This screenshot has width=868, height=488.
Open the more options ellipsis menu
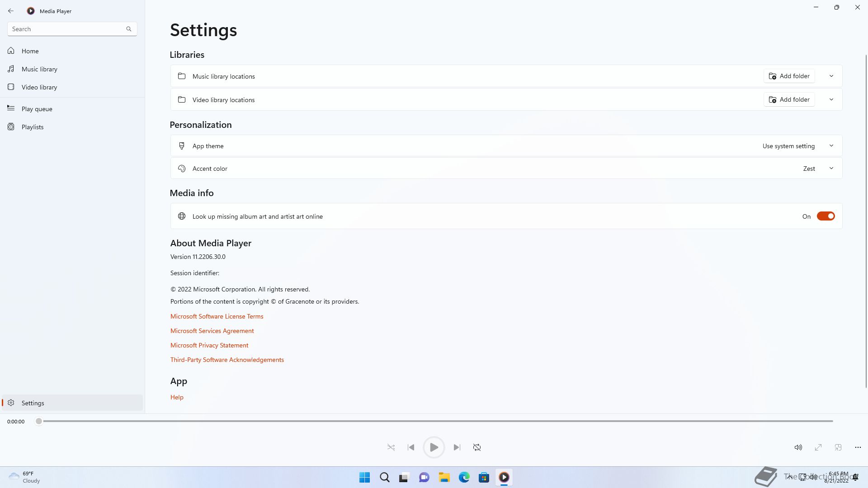click(858, 447)
